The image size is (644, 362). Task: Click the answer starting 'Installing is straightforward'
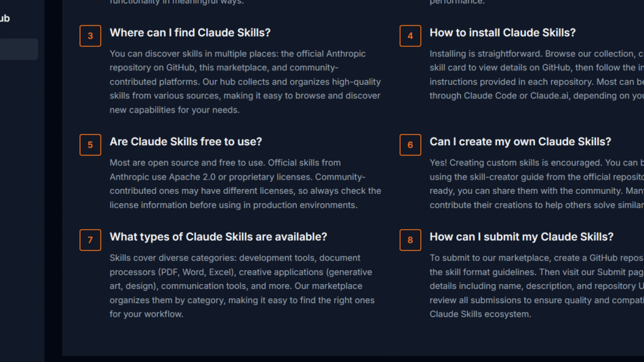536,75
